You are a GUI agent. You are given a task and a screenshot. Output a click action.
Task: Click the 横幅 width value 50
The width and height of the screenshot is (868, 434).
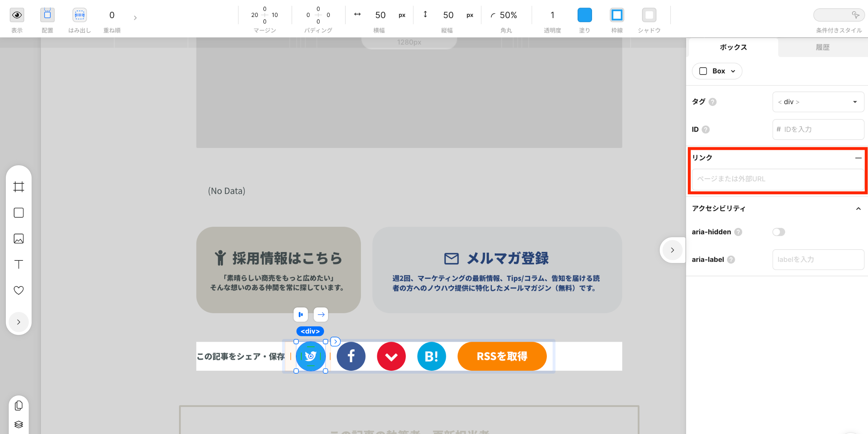click(380, 15)
